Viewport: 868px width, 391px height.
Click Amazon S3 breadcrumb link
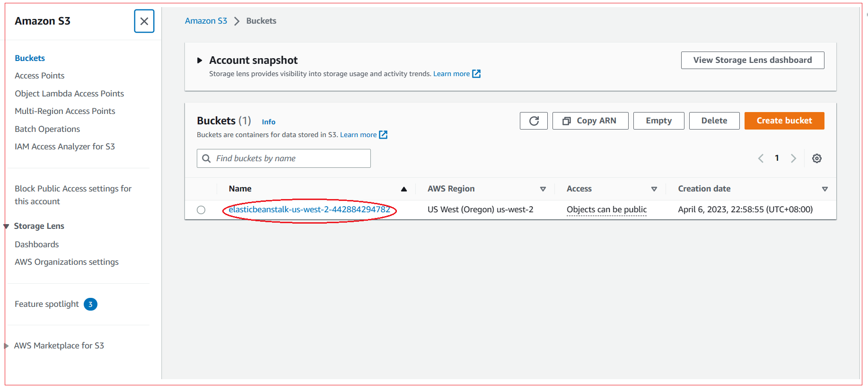coord(206,21)
